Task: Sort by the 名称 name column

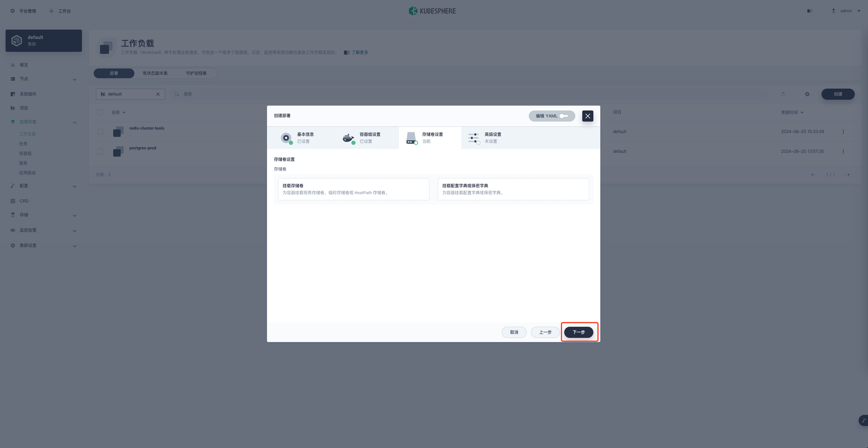Action: 118,113
